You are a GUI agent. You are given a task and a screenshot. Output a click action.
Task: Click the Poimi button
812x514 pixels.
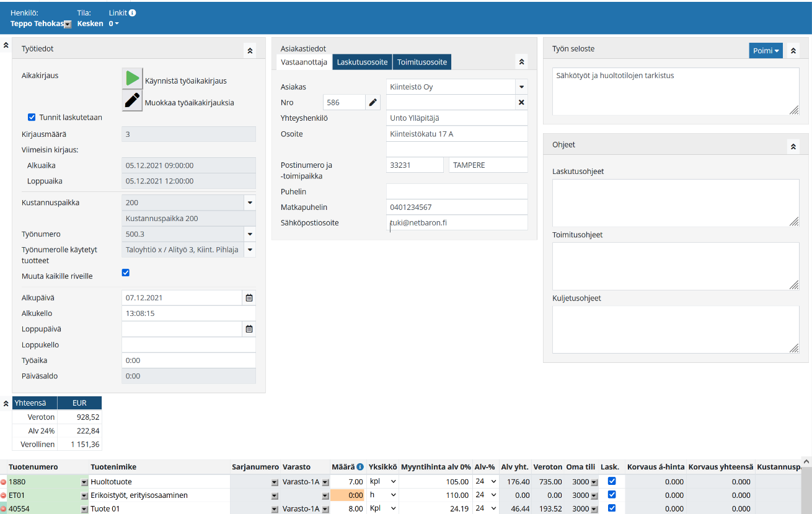coord(766,51)
